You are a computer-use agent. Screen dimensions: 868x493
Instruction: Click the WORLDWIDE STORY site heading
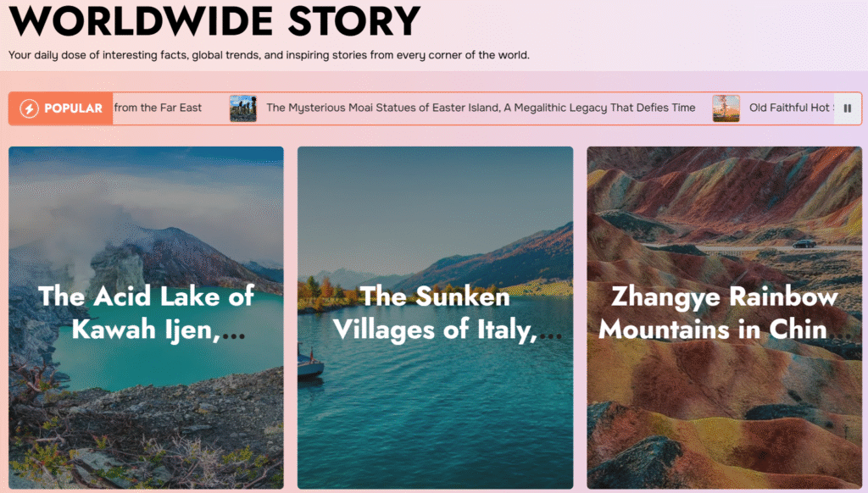tap(214, 20)
